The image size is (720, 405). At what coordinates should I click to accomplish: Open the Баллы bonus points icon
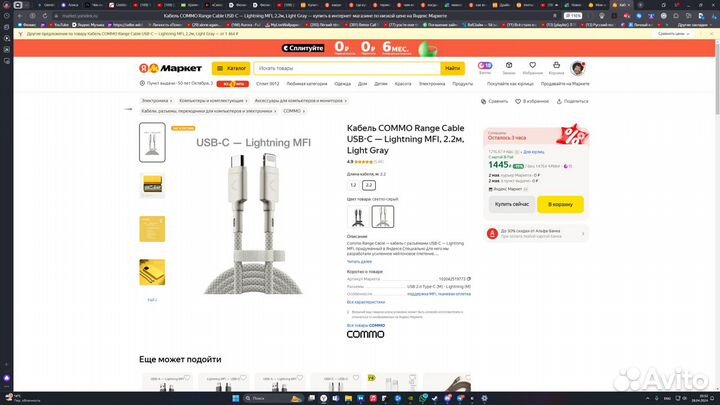485,68
